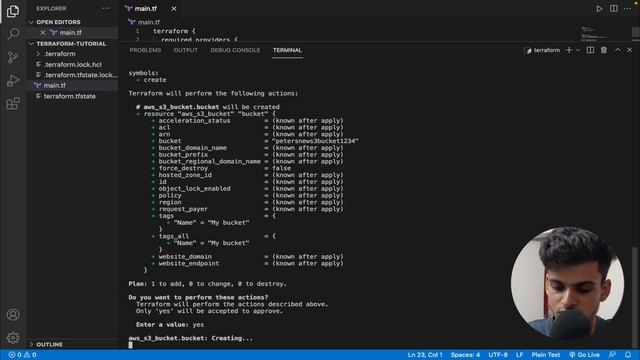Run the file with play icon

point(599,9)
